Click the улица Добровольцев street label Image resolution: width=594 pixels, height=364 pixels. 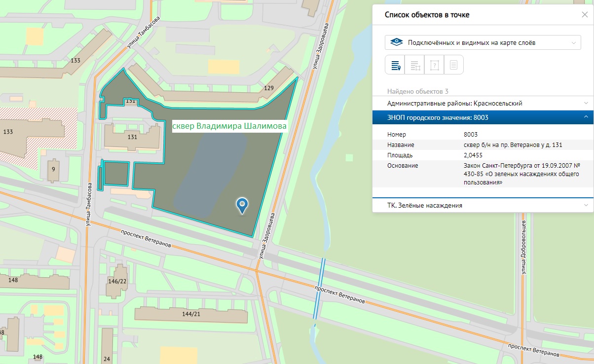[x=524, y=247]
